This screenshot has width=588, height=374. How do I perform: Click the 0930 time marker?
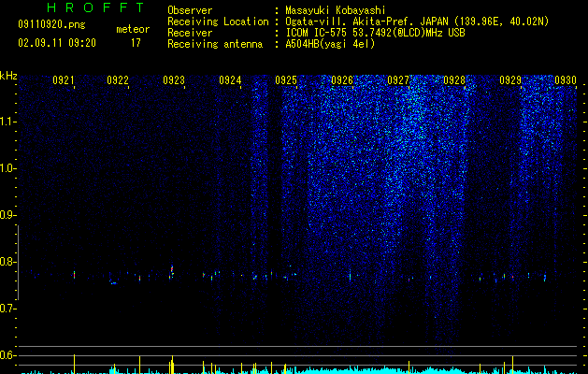click(566, 80)
